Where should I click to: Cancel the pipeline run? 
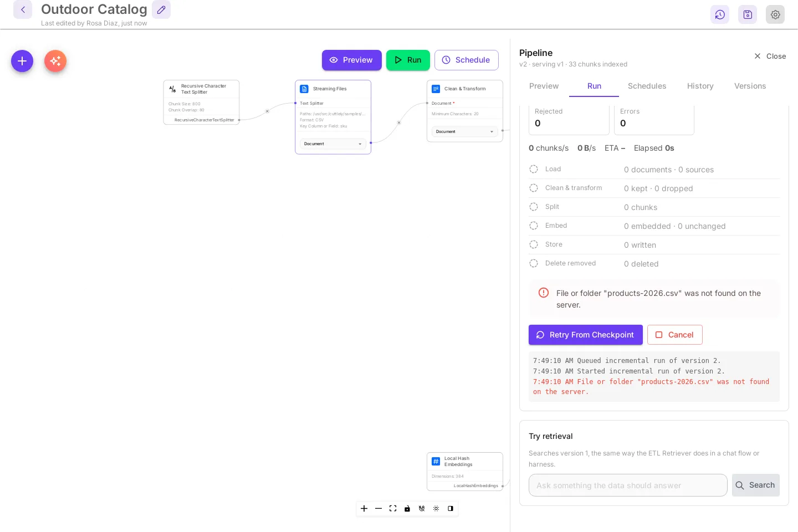[x=675, y=335]
